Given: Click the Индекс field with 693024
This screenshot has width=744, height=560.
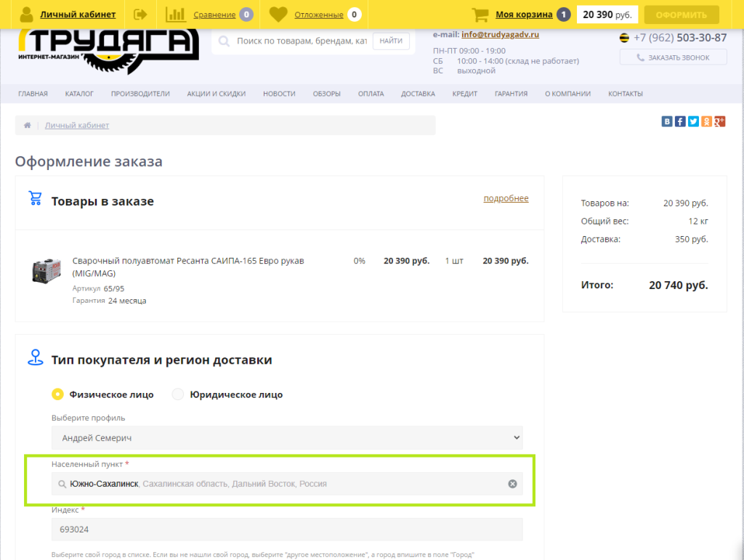Looking at the screenshot, I should [287, 529].
